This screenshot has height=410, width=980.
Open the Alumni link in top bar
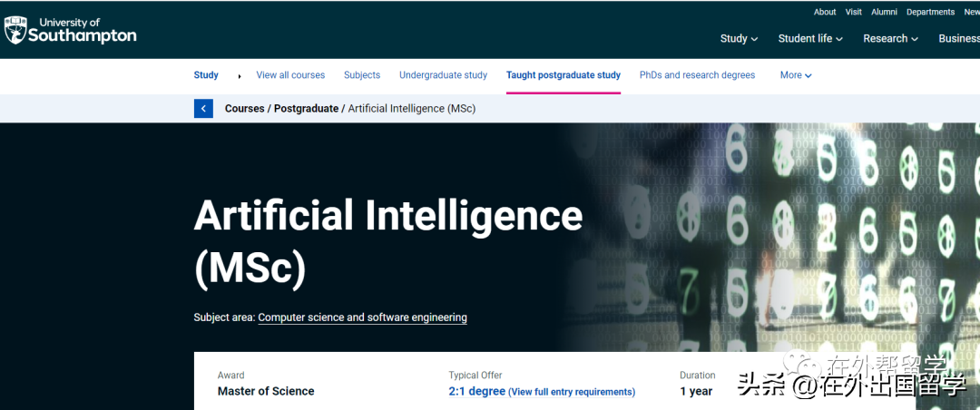[x=884, y=12]
